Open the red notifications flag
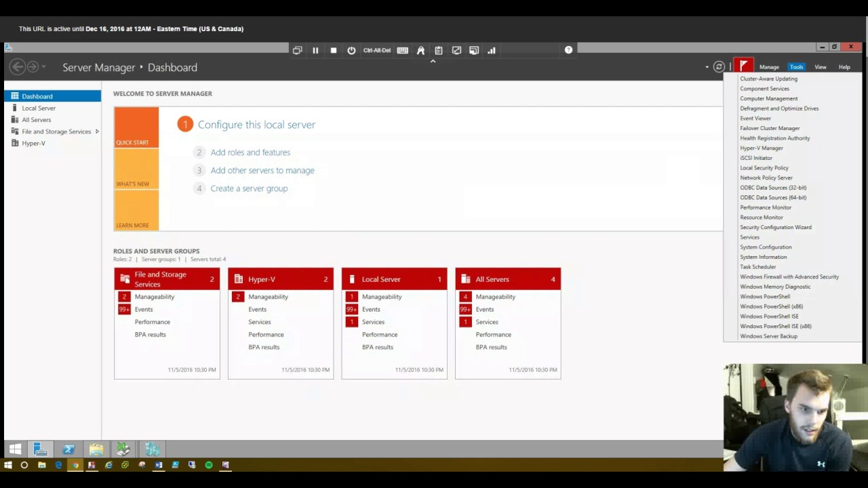 743,66
